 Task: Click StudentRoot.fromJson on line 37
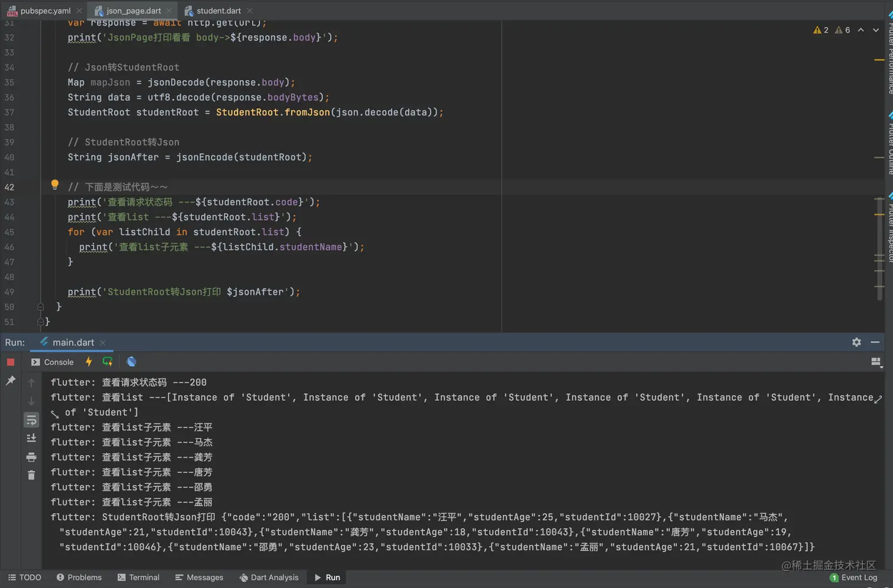click(273, 112)
